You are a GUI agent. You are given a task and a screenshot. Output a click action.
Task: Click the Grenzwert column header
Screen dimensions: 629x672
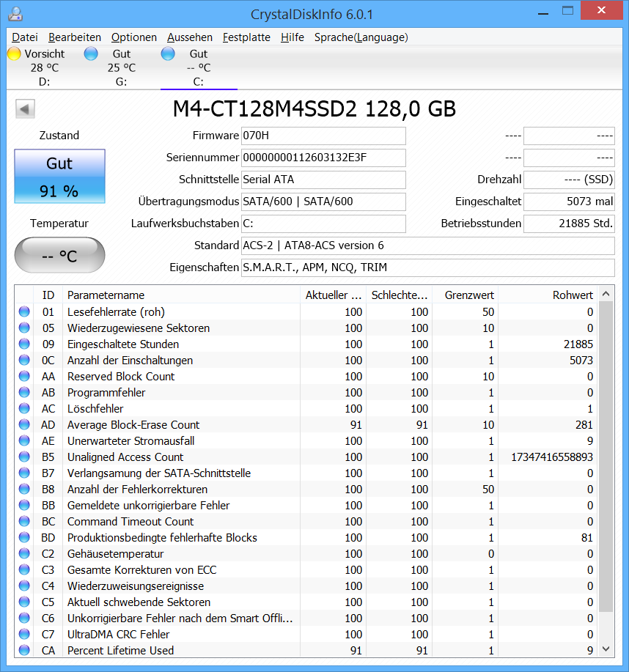tap(466, 295)
